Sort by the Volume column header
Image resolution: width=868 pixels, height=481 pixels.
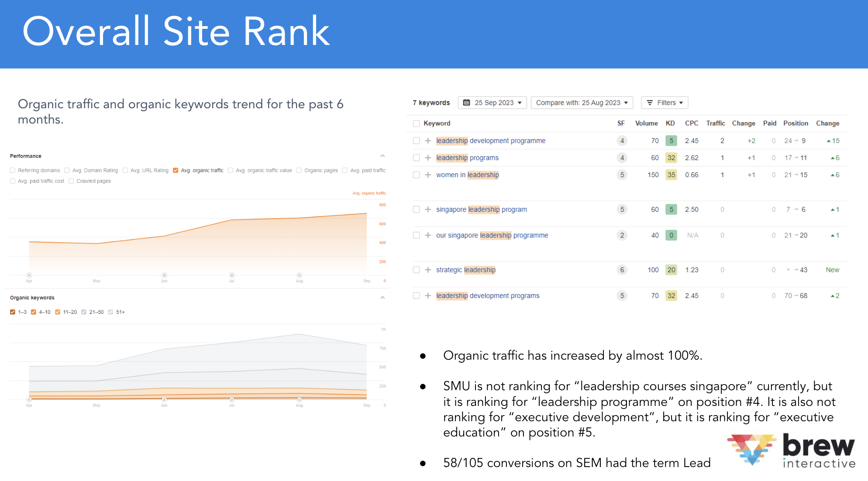pyautogui.click(x=646, y=124)
